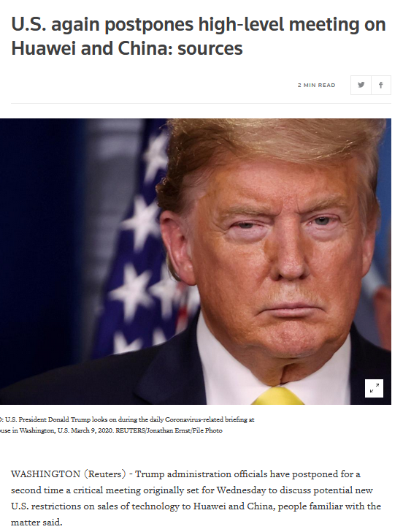Share the article on Facebook
The image size is (403, 532).
[x=381, y=85]
